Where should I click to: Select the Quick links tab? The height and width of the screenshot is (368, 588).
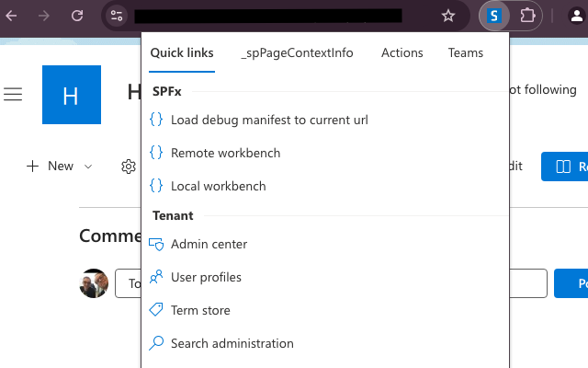click(x=182, y=53)
